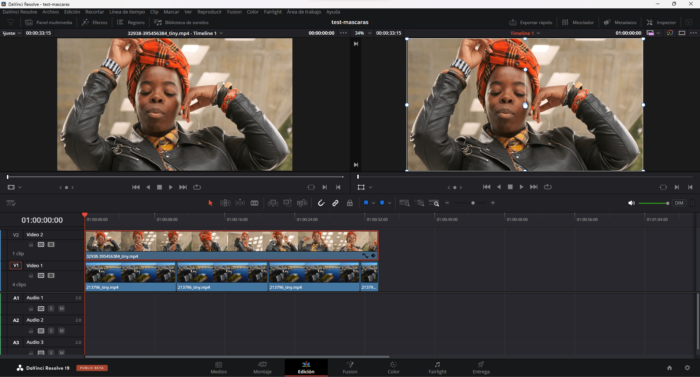Stop playback in timeline viewer
This screenshot has width=700, height=377.
pos(510,187)
